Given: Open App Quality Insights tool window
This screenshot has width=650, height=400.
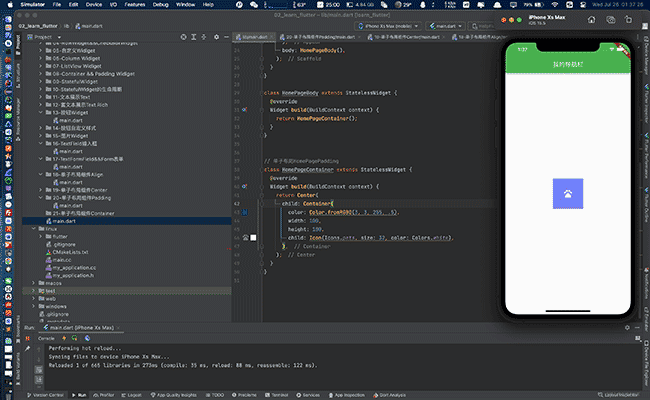Looking at the screenshot, I should tap(173, 395).
